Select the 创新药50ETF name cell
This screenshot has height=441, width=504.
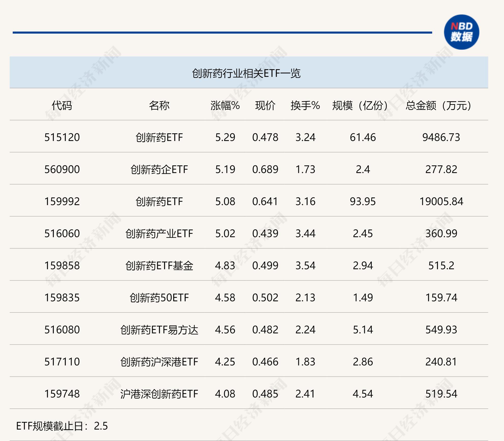pyautogui.click(x=159, y=298)
